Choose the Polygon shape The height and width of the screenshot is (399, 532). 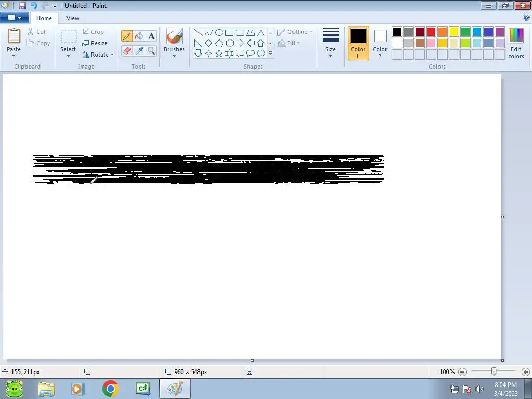(x=250, y=33)
